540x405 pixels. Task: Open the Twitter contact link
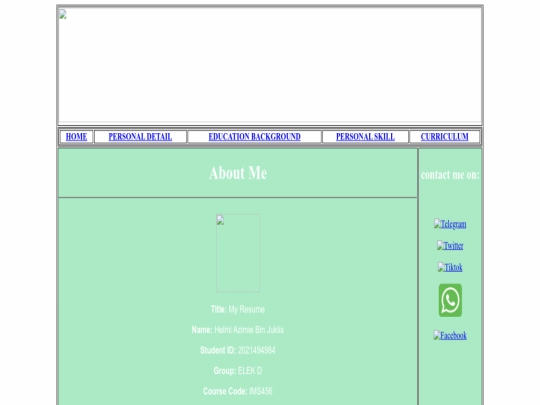coord(450,246)
